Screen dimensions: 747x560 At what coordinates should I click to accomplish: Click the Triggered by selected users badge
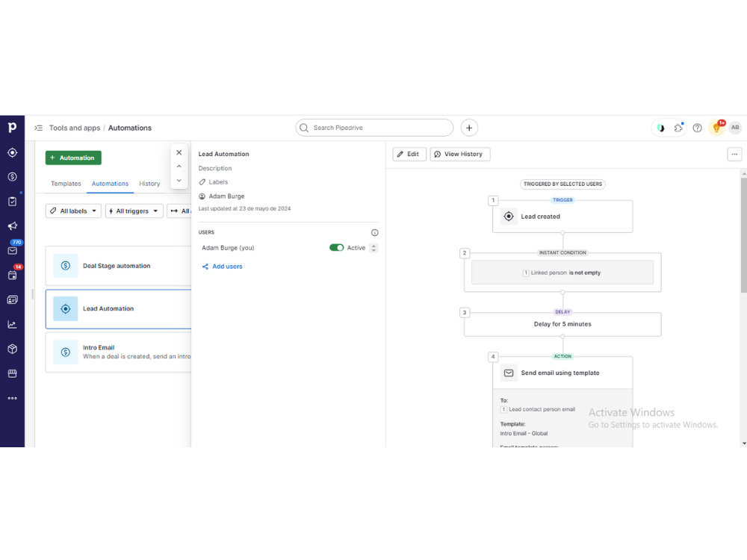(x=562, y=184)
